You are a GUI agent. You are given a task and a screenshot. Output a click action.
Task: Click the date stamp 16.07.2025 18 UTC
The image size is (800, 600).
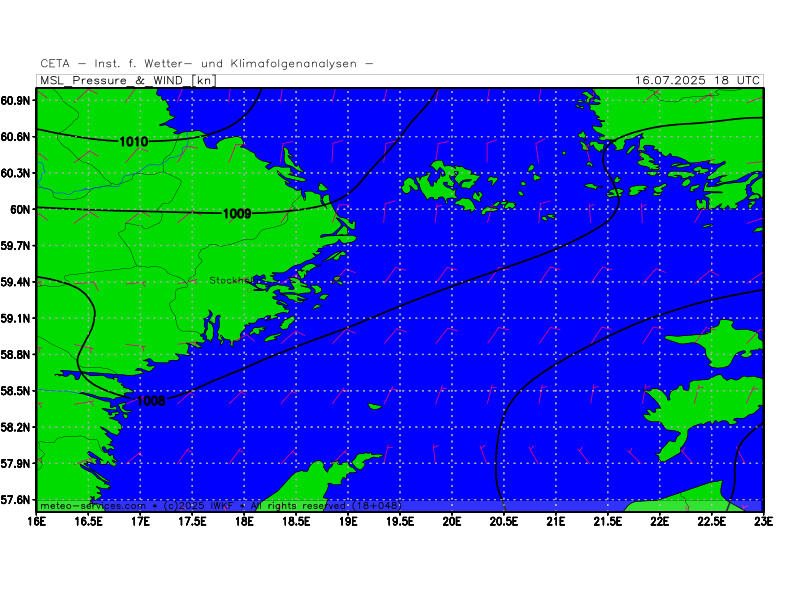pyautogui.click(x=697, y=81)
